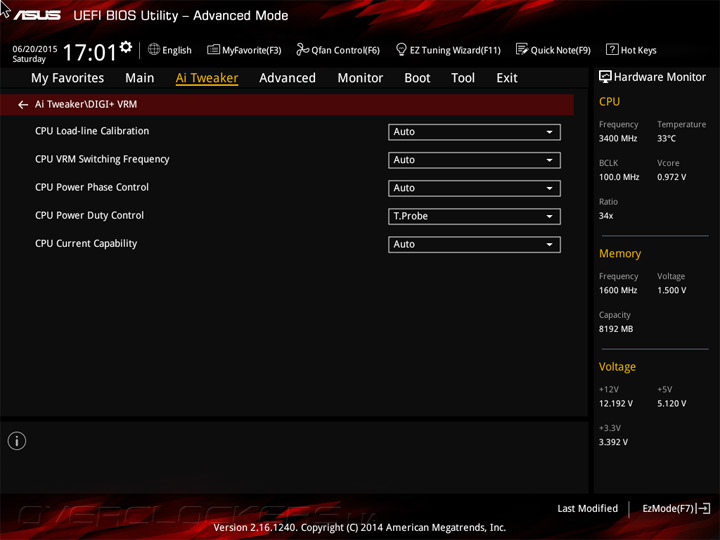Click the English language button
720x540 pixels.
pyautogui.click(x=170, y=50)
